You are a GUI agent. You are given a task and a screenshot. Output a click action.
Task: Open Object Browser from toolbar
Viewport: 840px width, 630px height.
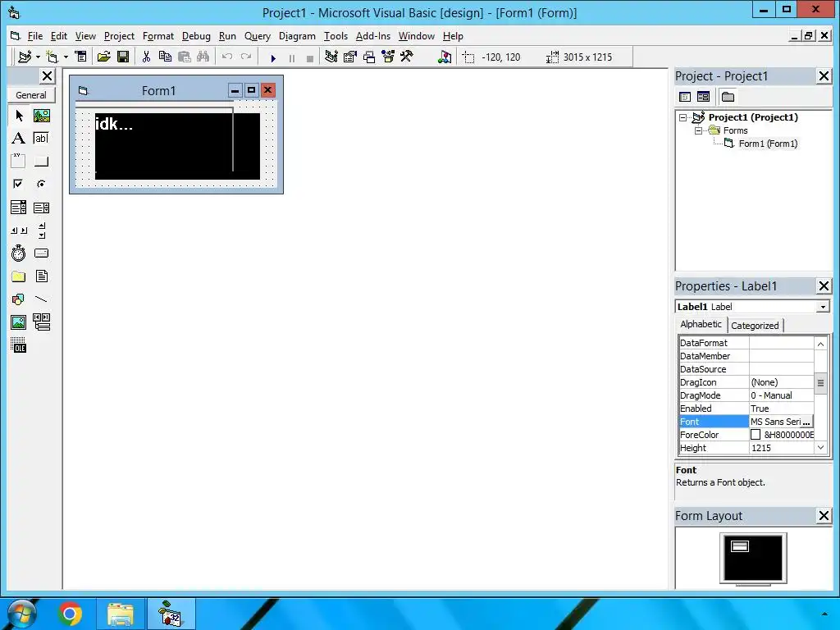click(388, 57)
